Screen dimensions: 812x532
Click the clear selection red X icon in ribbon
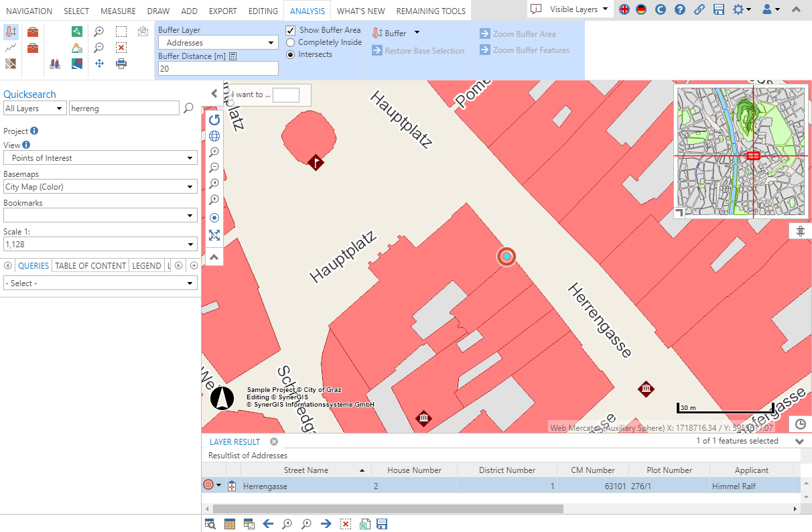click(121, 48)
